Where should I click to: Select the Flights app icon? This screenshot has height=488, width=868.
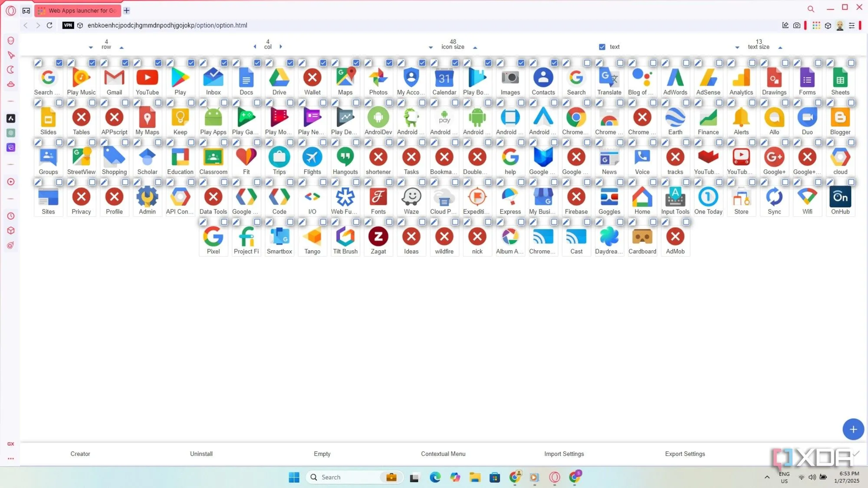(x=312, y=157)
